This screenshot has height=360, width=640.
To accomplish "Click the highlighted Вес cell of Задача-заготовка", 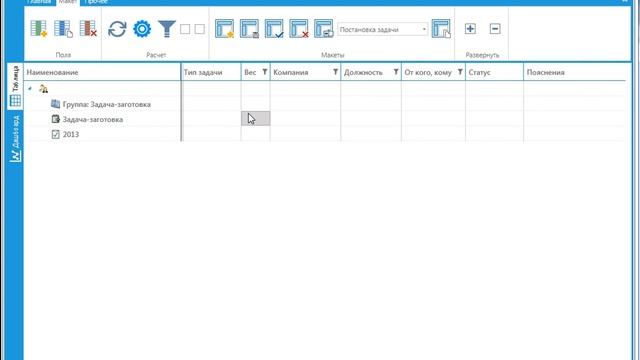I will coord(256,119).
